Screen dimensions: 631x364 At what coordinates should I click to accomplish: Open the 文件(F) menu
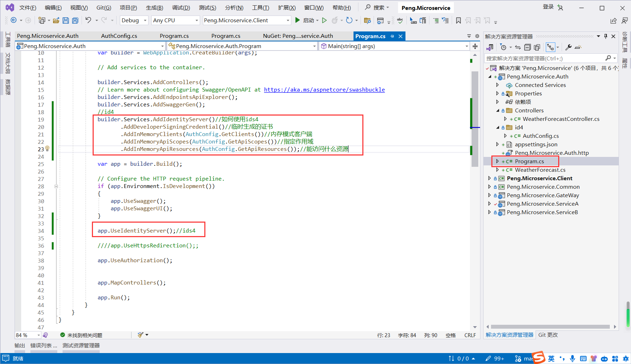(x=28, y=8)
